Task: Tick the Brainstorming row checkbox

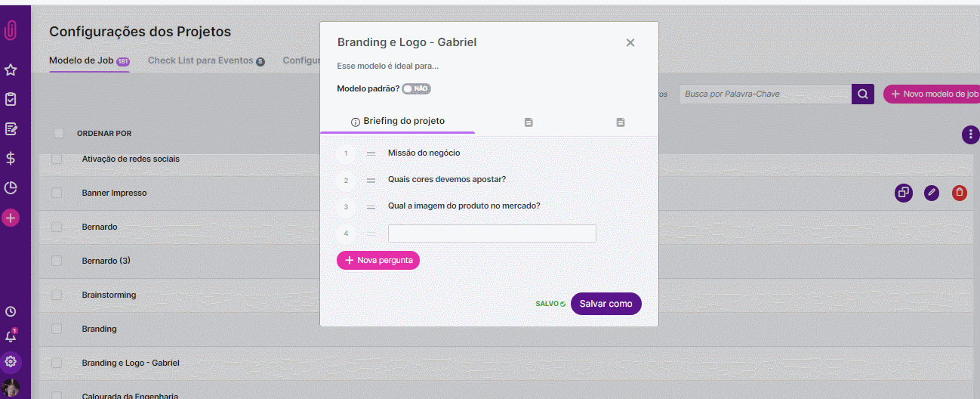Action: pyautogui.click(x=57, y=295)
